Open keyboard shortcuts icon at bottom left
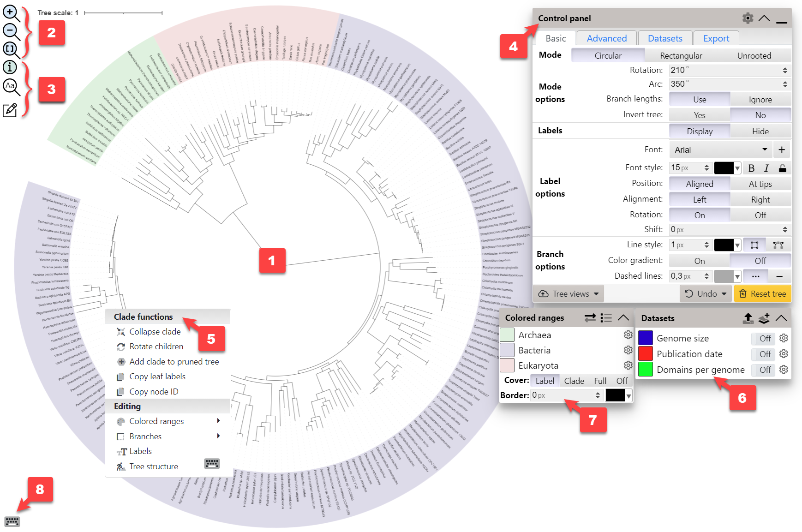 (12, 521)
